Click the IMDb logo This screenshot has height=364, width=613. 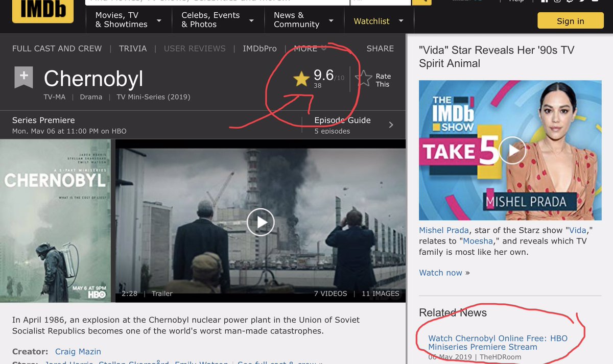(x=43, y=11)
